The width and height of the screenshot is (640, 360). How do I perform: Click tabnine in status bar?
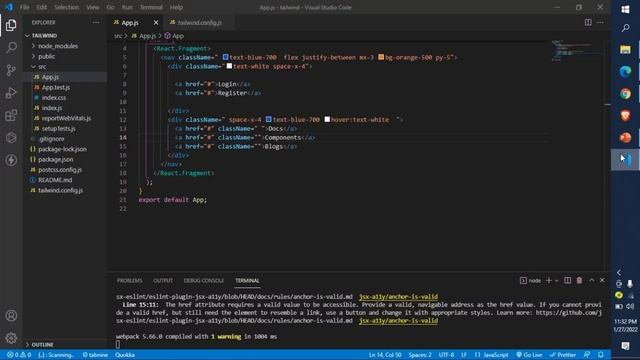pyautogui.click(x=95, y=355)
